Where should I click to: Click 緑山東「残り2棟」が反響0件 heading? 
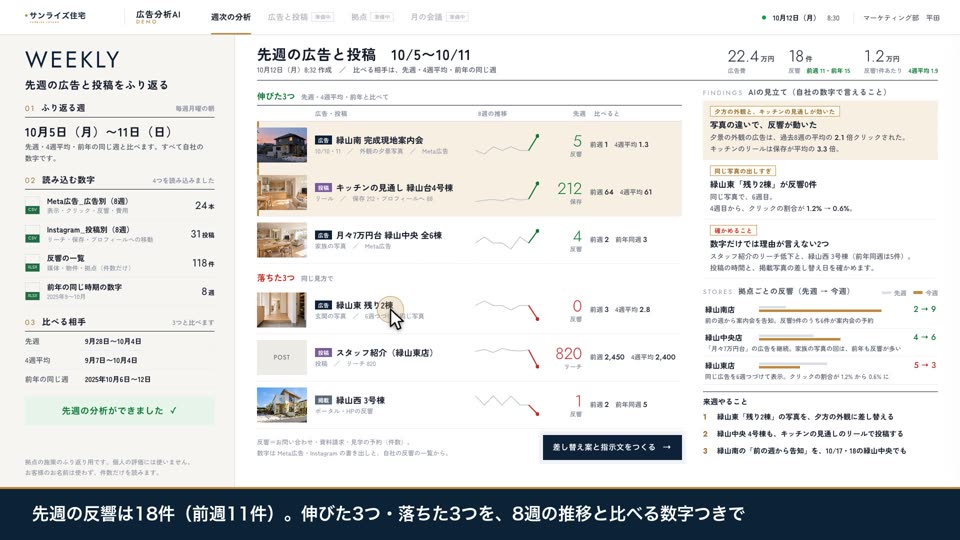[x=763, y=184]
